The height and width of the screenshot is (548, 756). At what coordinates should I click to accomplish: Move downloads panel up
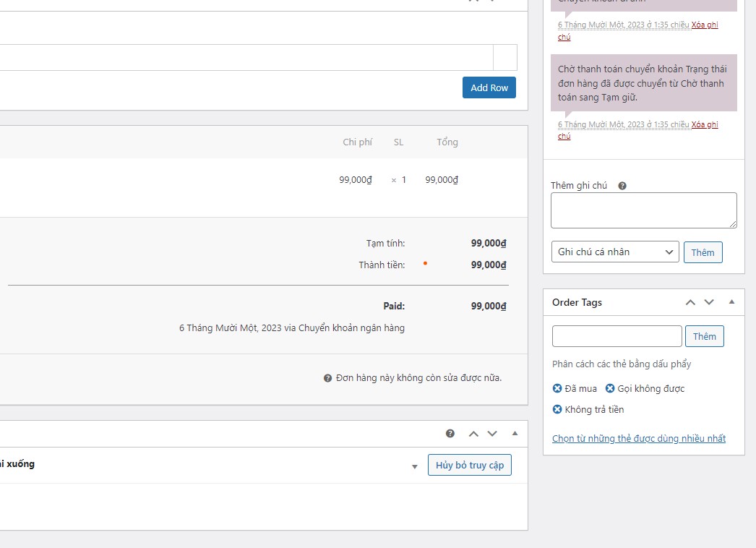tap(473, 434)
